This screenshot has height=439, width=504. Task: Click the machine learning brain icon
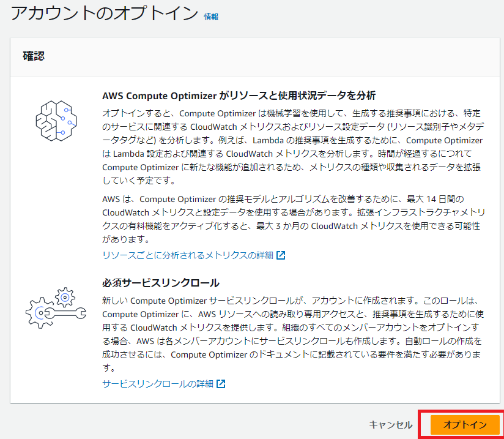pos(56,121)
